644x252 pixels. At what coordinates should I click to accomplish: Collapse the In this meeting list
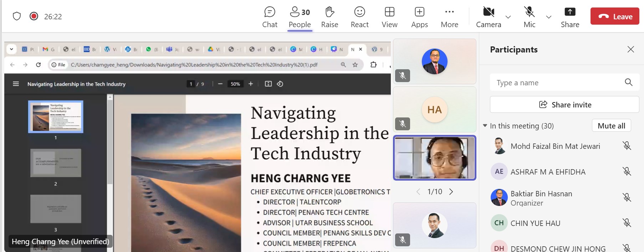point(485,126)
